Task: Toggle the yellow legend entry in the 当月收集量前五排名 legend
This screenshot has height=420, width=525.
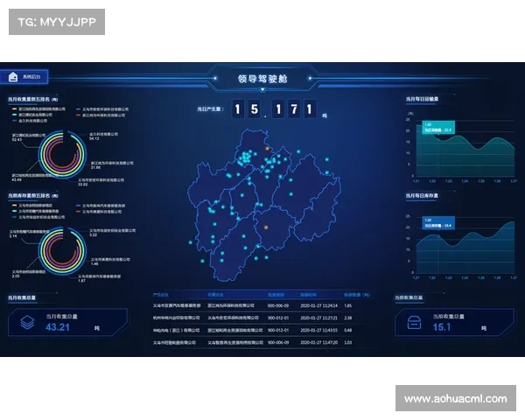Action: coord(38,108)
